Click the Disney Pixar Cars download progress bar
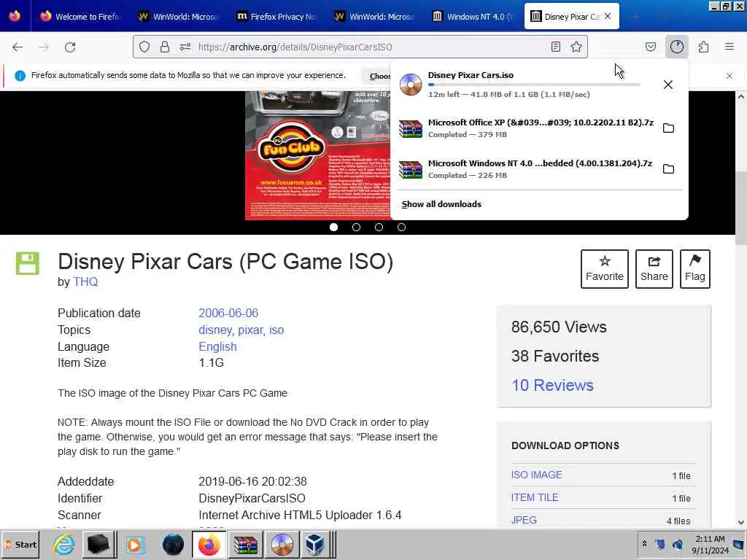 coord(534,85)
